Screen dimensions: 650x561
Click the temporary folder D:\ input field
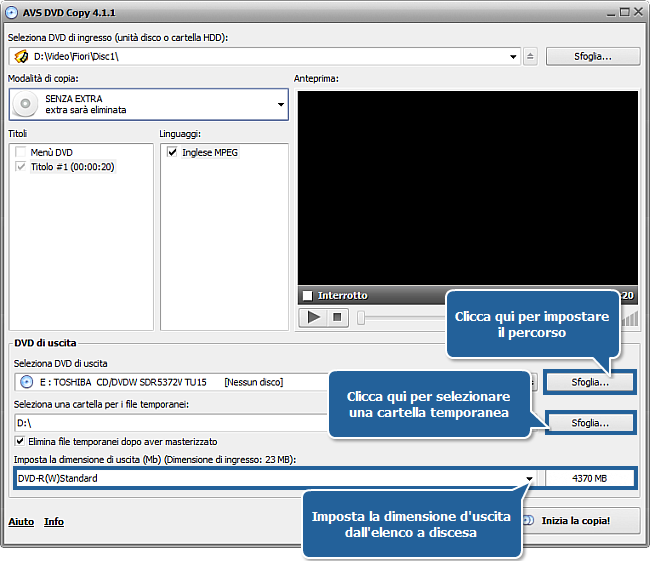172,423
